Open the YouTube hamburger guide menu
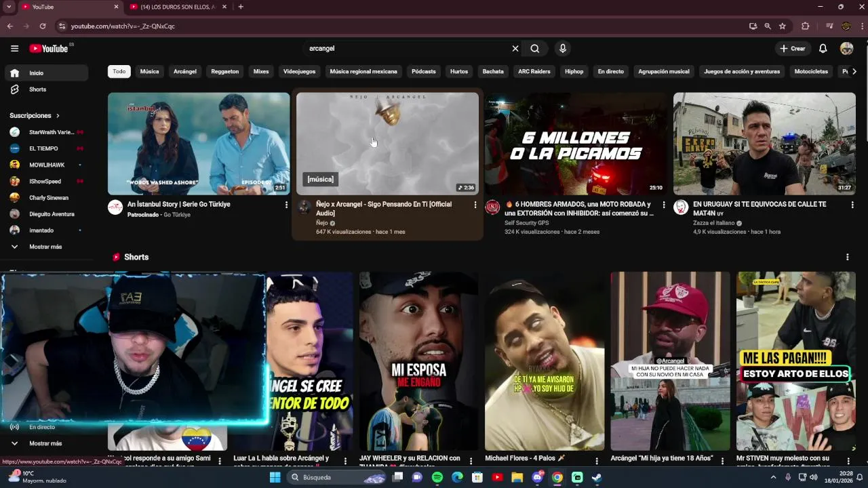868x488 pixels. point(14,48)
